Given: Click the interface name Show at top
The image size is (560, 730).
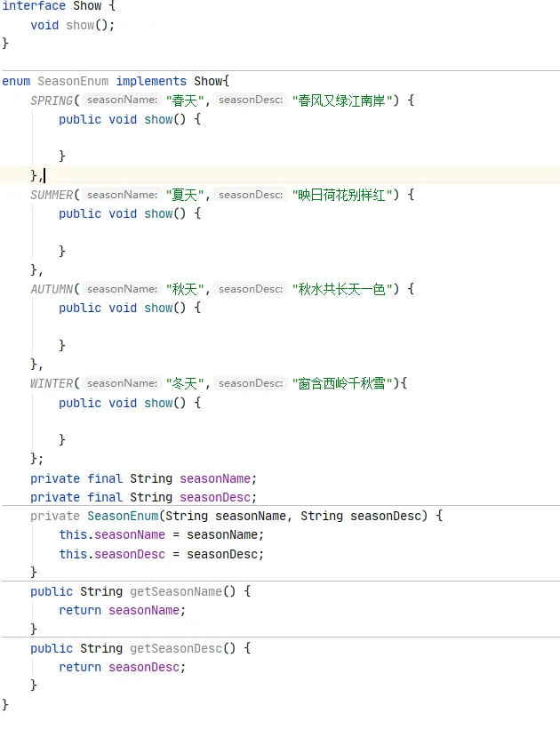Looking at the screenshot, I should [87, 6].
